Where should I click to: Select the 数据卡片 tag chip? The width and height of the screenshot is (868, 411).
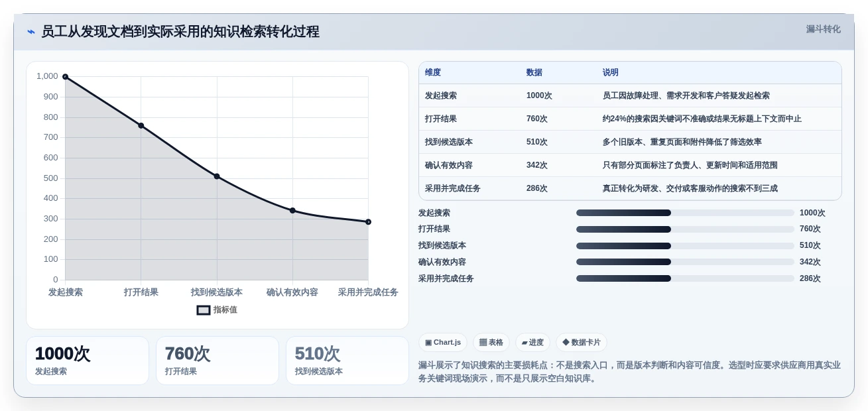tap(582, 342)
